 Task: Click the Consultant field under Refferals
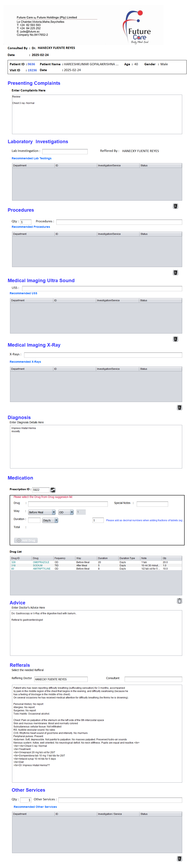coord(153,679)
